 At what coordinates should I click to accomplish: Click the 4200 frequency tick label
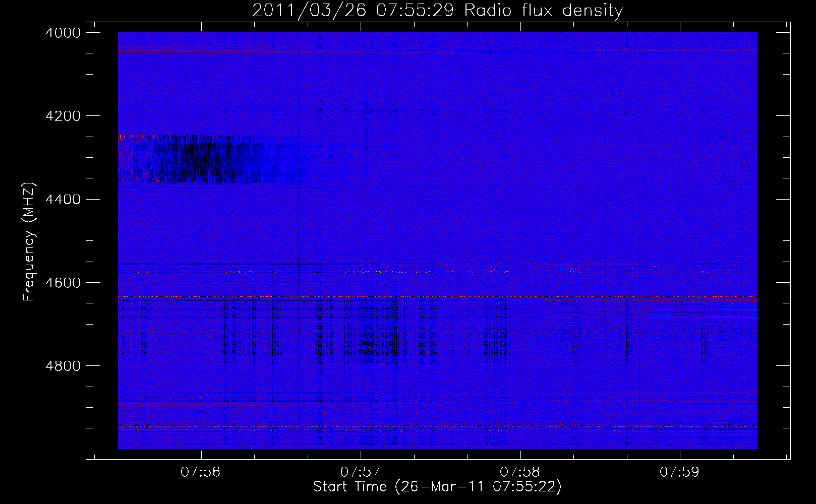[63, 116]
